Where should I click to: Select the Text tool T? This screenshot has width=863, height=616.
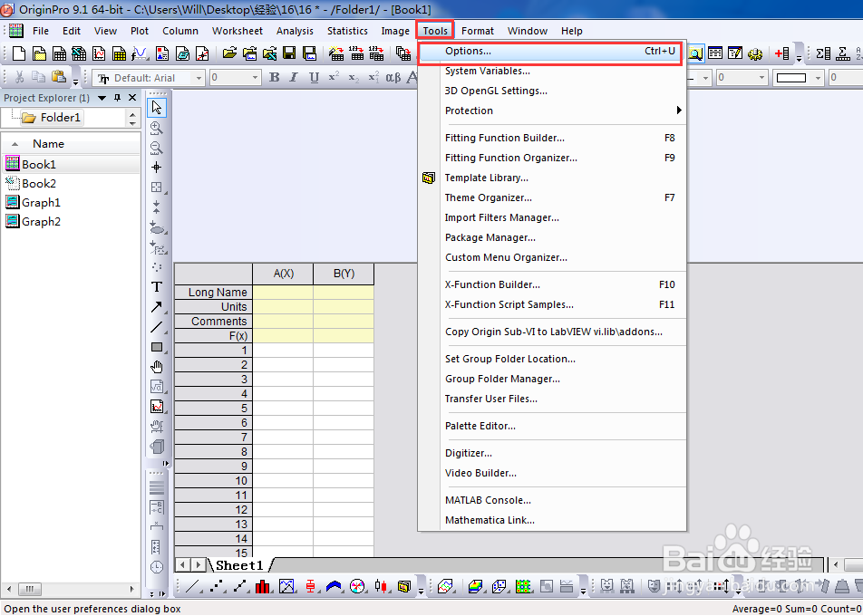[157, 286]
